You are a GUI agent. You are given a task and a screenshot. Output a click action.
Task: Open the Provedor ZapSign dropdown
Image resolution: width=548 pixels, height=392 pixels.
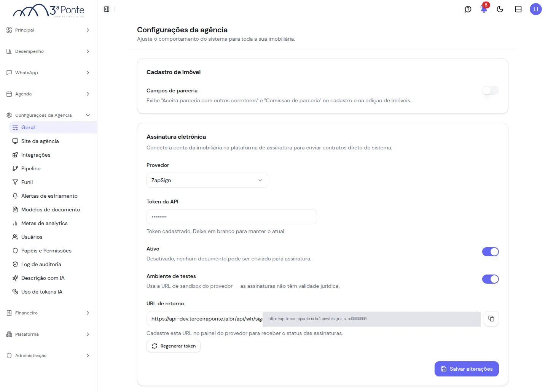click(x=207, y=180)
